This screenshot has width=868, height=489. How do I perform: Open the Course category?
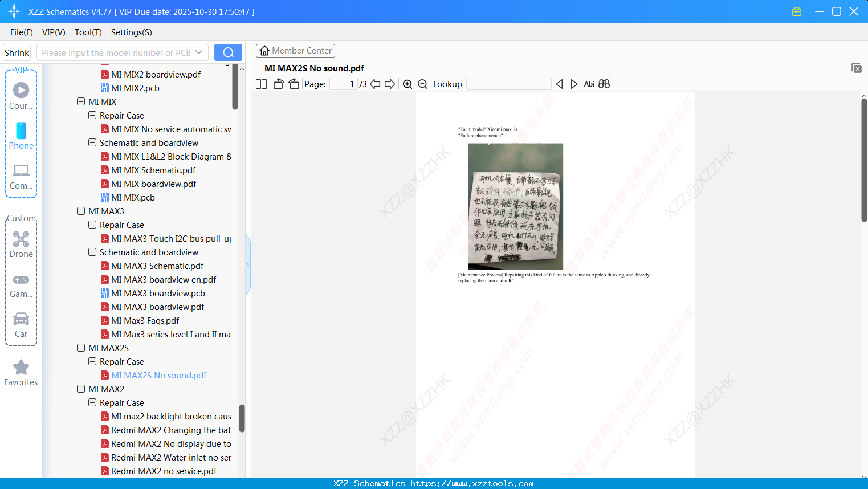(21, 96)
